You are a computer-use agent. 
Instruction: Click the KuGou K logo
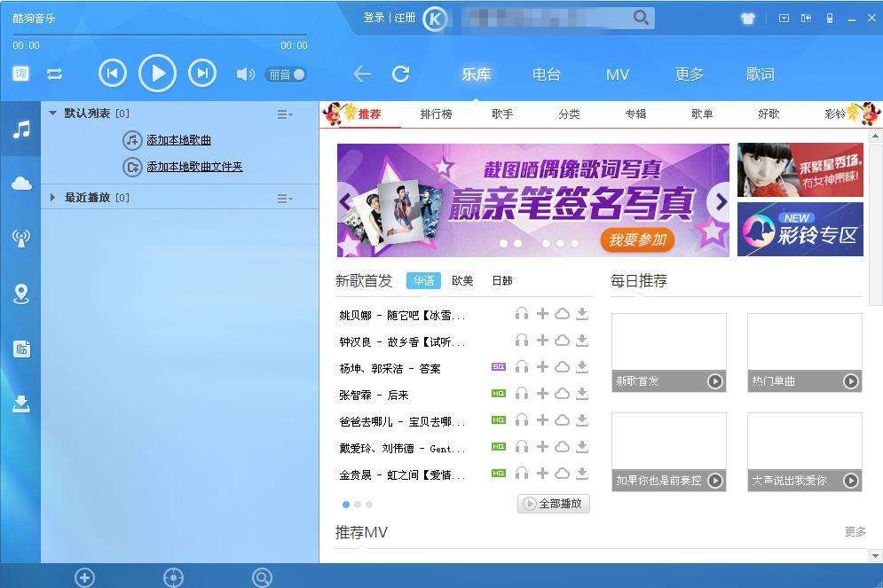coord(436,20)
